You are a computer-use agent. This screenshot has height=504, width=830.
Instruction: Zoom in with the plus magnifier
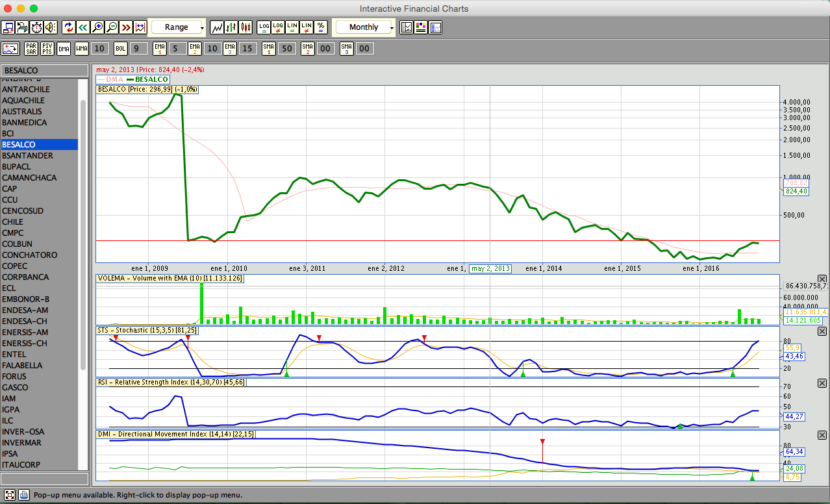97,27
